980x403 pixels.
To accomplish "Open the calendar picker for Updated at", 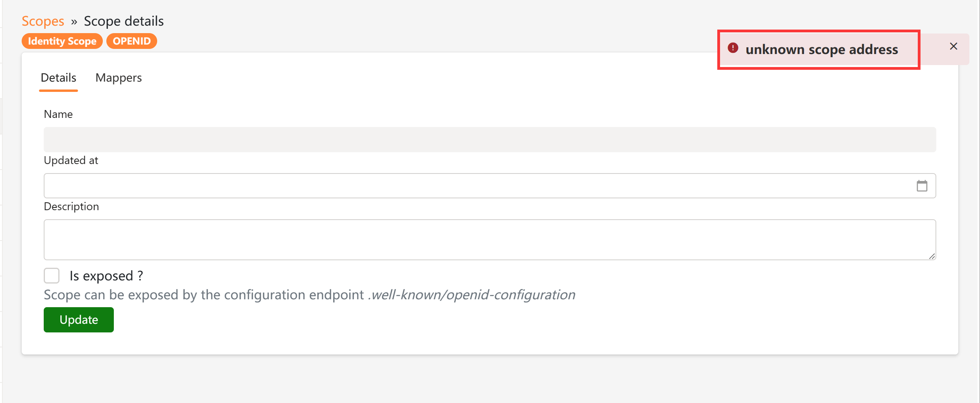I will point(922,185).
